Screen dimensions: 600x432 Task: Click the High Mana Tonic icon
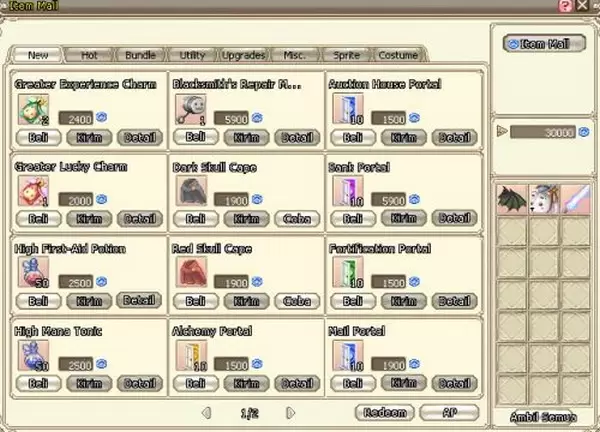(x=34, y=356)
